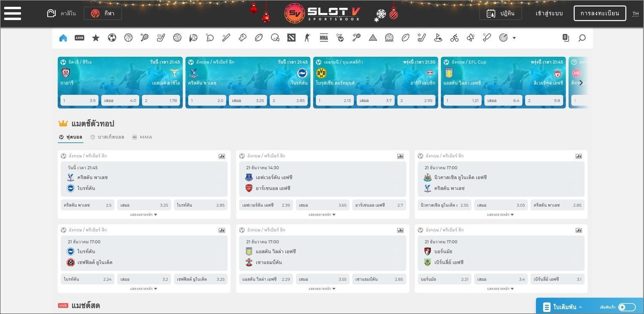Open the LIVE events icon
The width and height of the screenshot is (644, 314).
coord(79,38)
